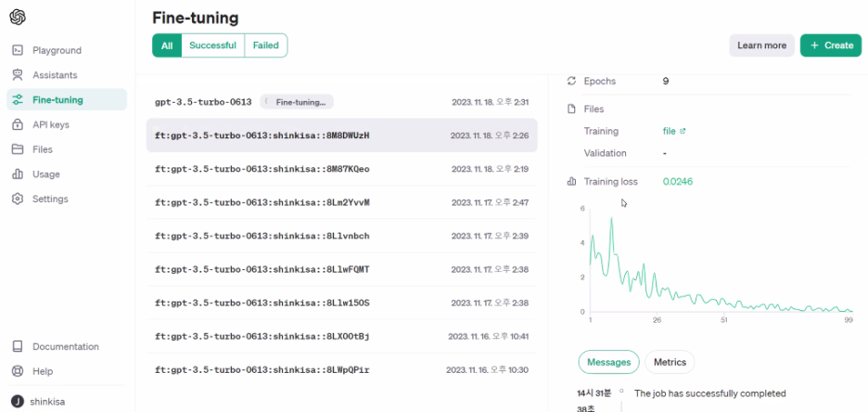Open the Documentation link
Screen dimensions: 868x412
(67, 347)
